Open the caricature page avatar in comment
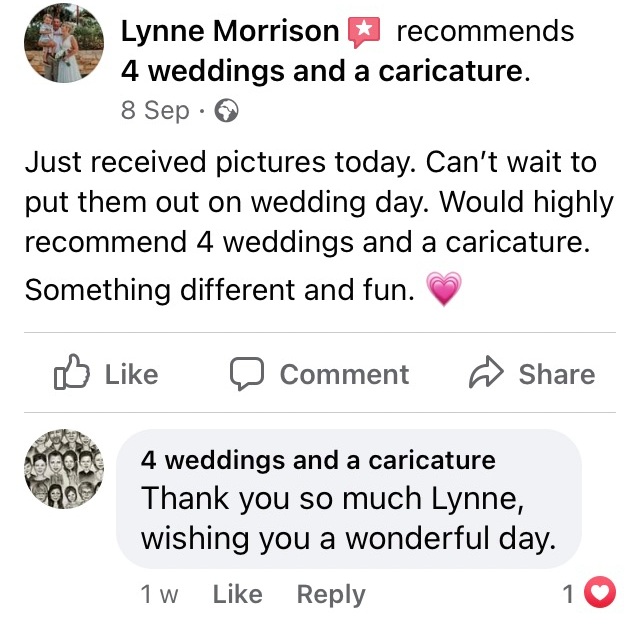640x636 pixels. tap(63, 469)
